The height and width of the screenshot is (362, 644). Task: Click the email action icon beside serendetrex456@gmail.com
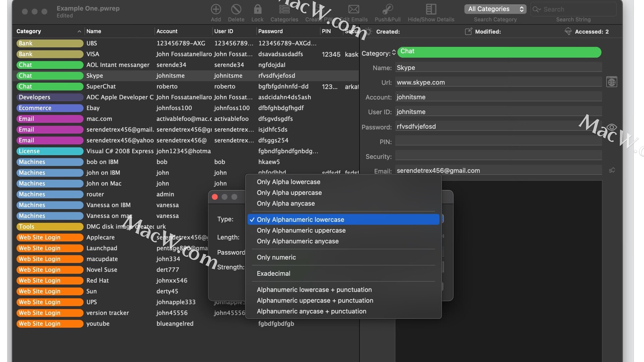[612, 171]
